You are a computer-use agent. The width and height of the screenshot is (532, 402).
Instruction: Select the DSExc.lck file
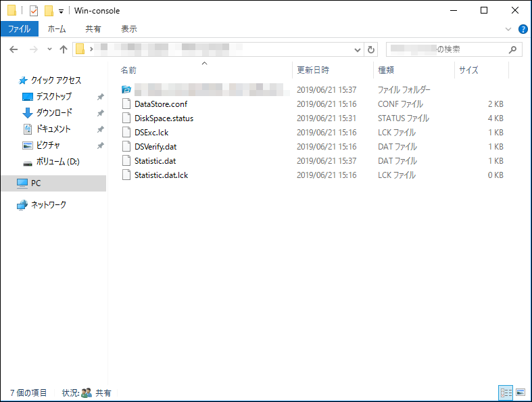pyautogui.click(x=151, y=133)
